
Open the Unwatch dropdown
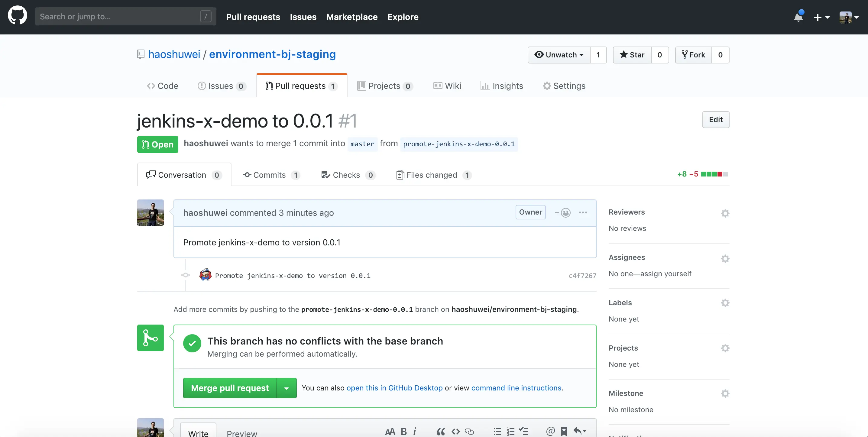point(559,55)
